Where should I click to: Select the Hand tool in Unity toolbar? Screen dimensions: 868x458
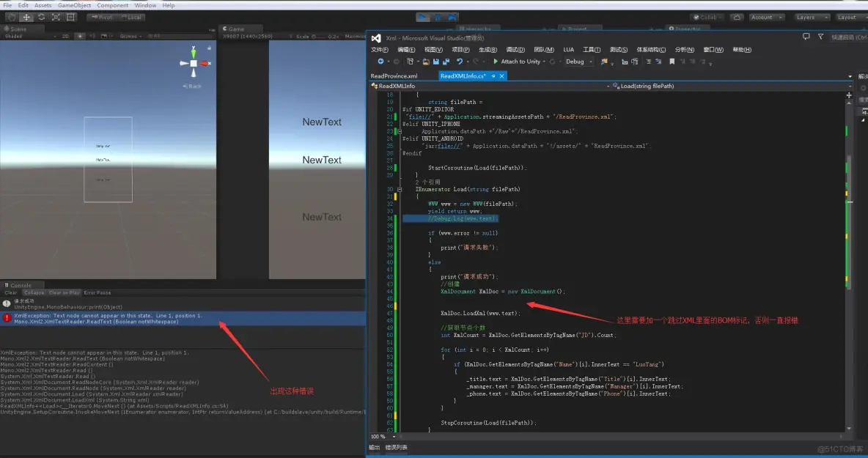pos(12,17)
